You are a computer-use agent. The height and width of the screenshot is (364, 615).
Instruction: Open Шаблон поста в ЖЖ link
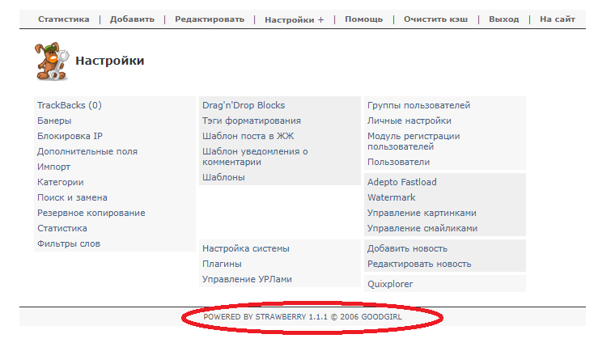pos(248,136)
